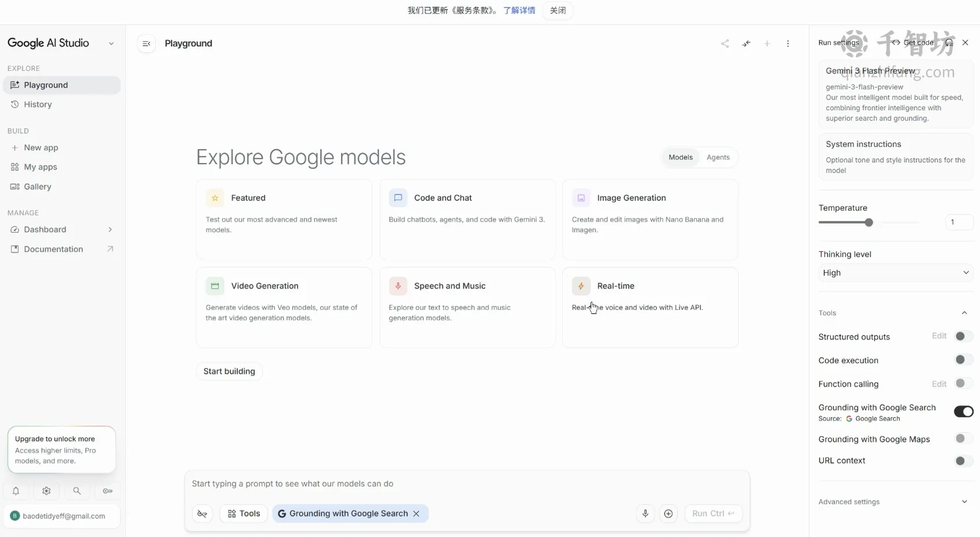Click 关闭 to dismiss the banner

(558, 10)
